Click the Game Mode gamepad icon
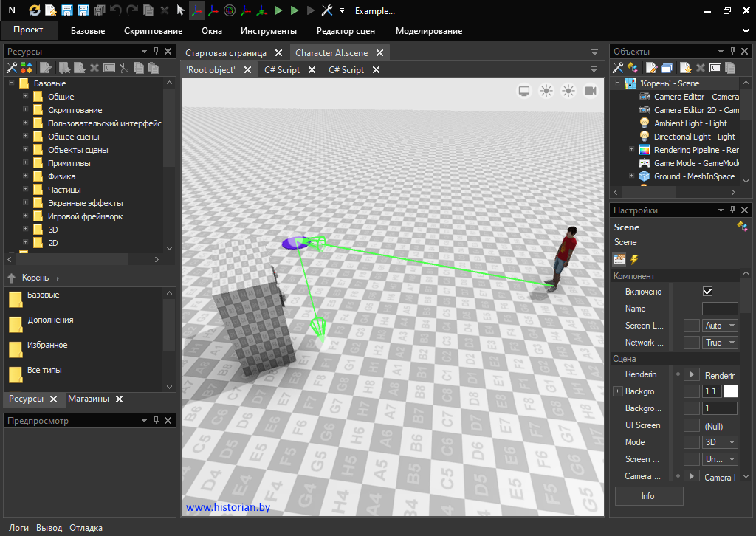The image size is (756, 536). pyautogui.click(x=644, y=163)
